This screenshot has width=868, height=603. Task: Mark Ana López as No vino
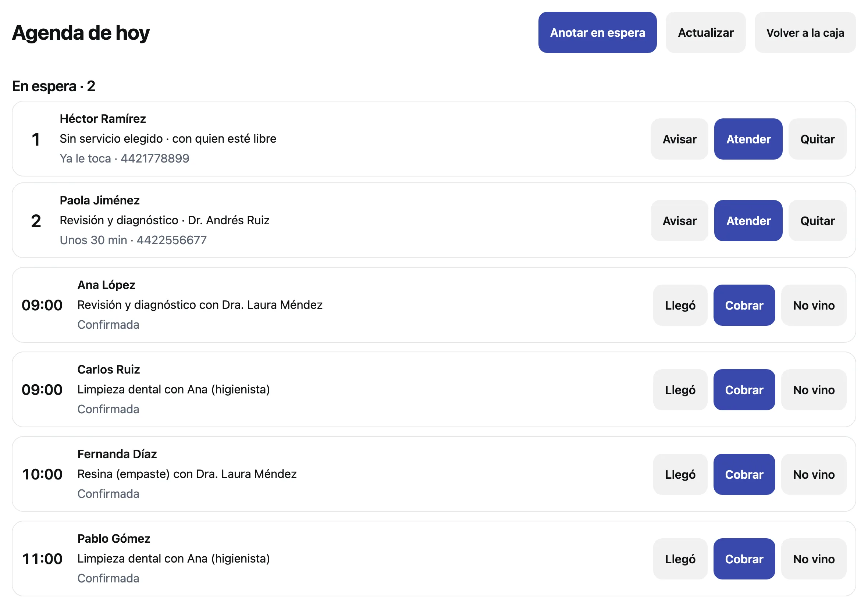813,305
